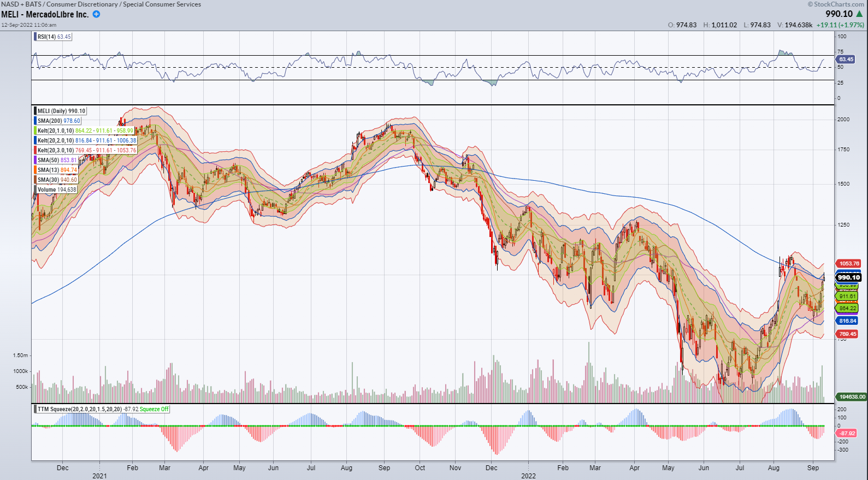The height and width of the screenshot is (480, 868).
Task: Click the purple SMA(50) legend color swatch
Action: (x=36, y=160)
